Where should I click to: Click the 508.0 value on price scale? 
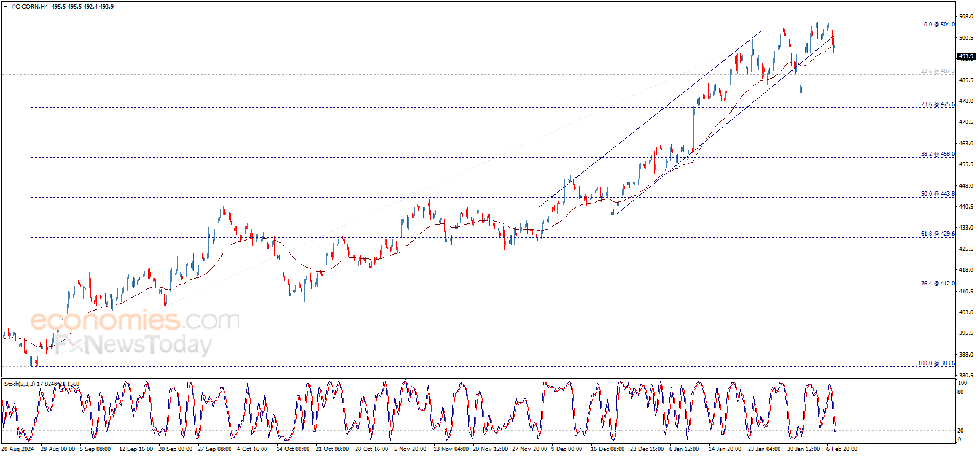(x=966, y=17)
